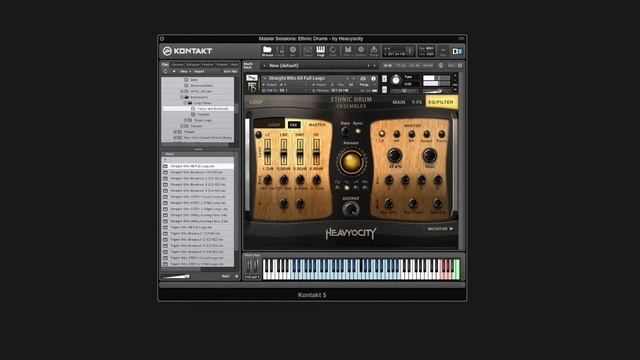
Task: Enable the Formant filter type
Action: point(442,134)
